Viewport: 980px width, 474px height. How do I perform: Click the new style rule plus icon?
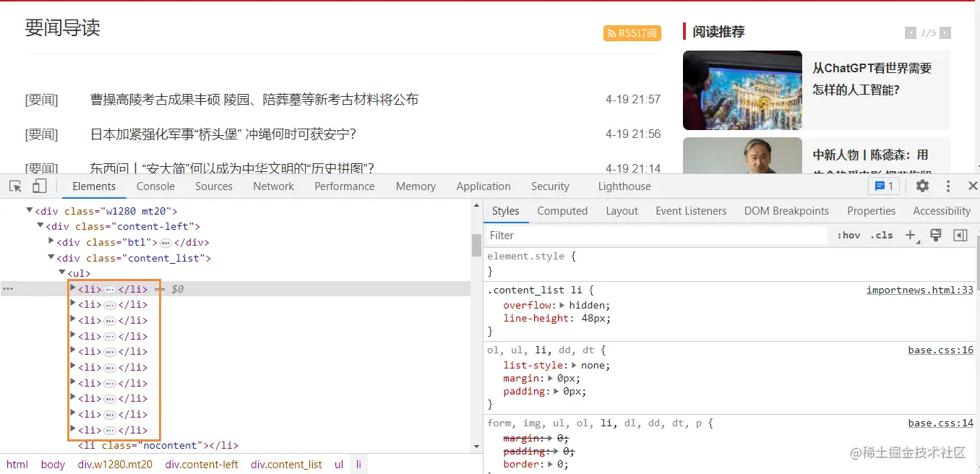911,235
